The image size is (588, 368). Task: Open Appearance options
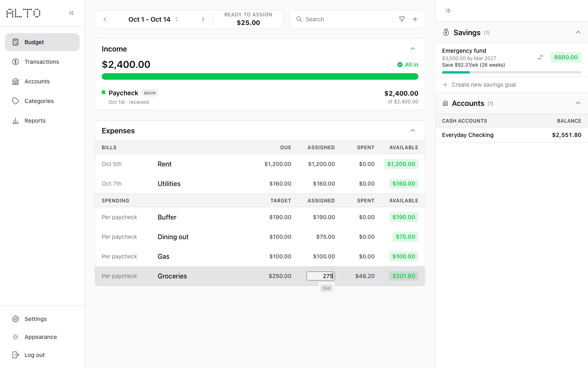click(42, 337)
